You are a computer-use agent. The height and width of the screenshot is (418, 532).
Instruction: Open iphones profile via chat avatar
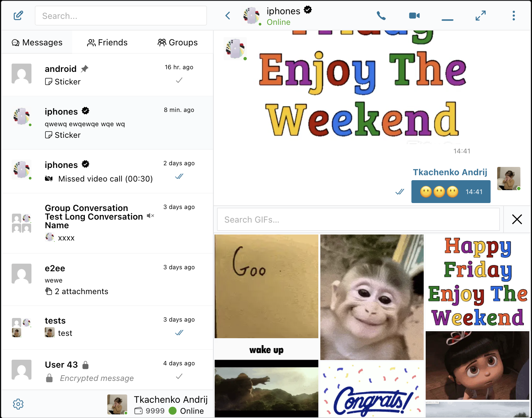(251, 16)
